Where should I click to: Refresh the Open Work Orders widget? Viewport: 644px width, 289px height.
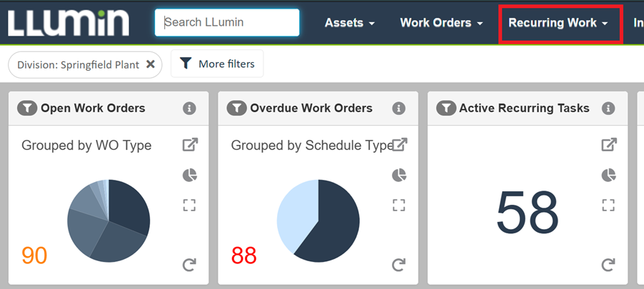tap(189, 265)
